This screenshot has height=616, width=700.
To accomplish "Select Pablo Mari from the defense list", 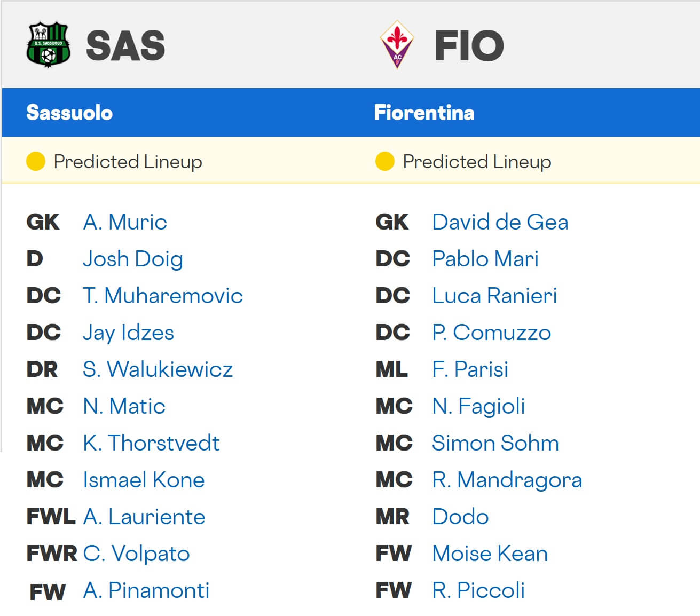I will pyautogui.click(x=485, y=259).
